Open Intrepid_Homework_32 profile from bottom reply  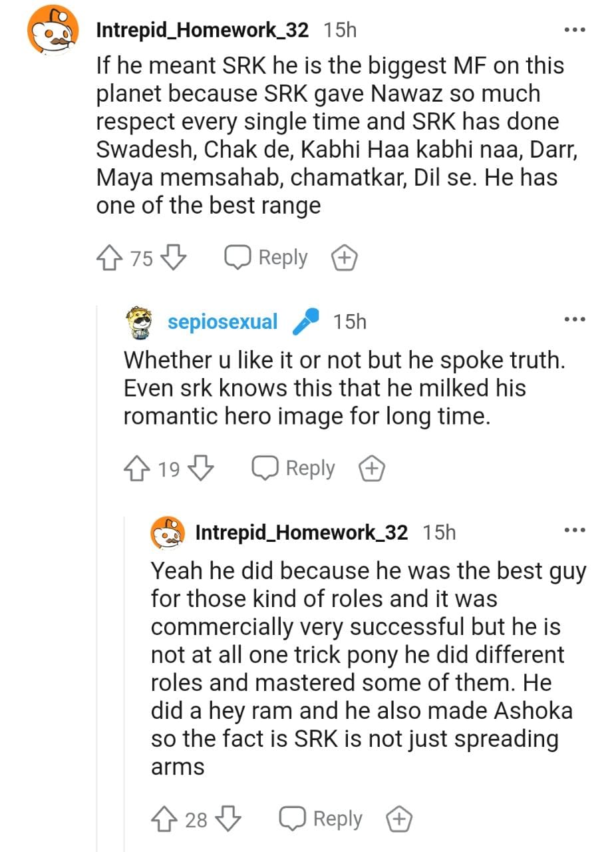(x=301, y=532)
